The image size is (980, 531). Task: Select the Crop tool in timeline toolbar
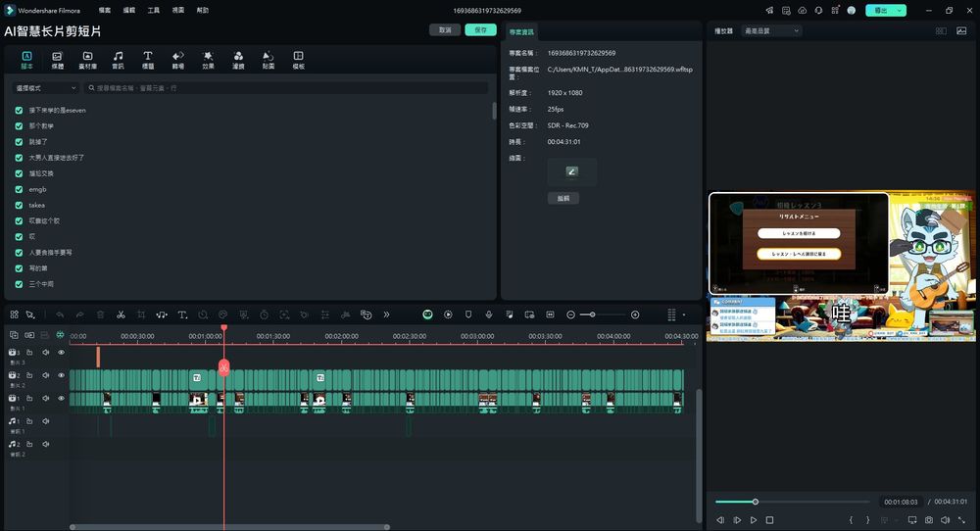(x=141, y=314)
